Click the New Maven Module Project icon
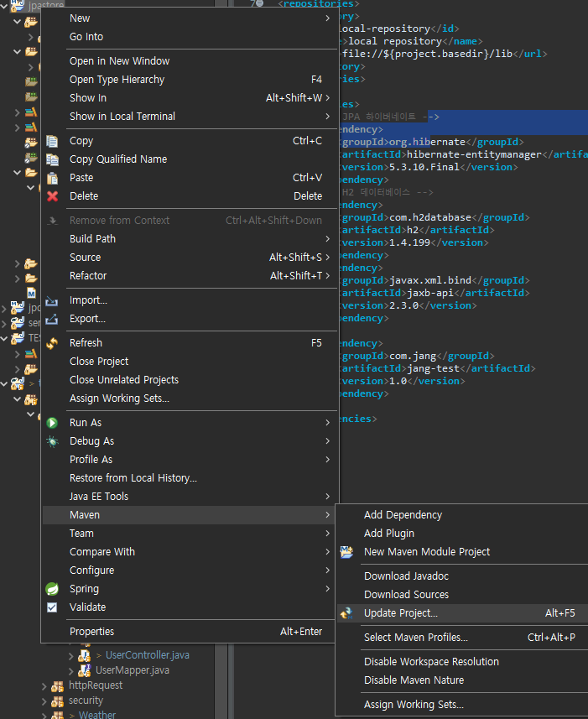Viewport: 588px width, 719px height. click(x=346, y=552)
